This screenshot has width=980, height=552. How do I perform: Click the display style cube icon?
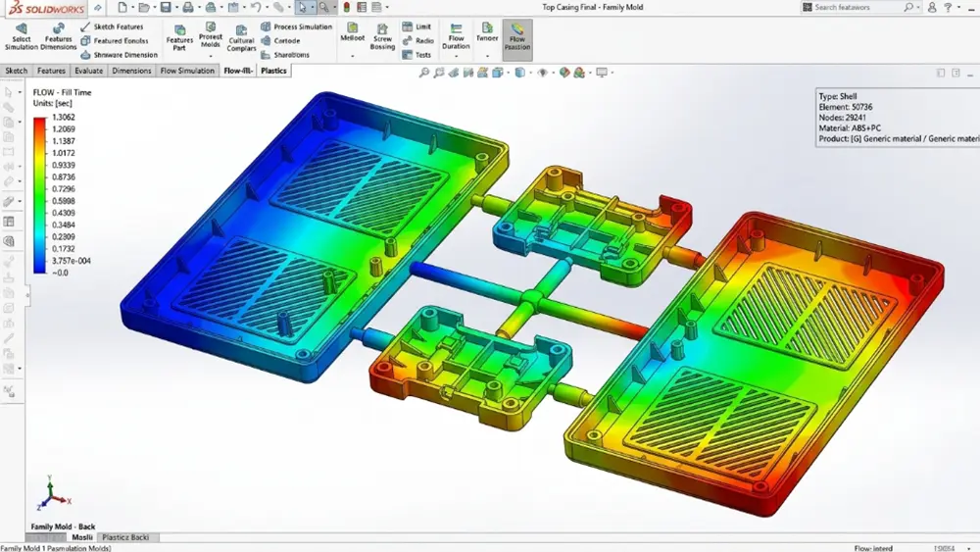[x=519, y=73]
